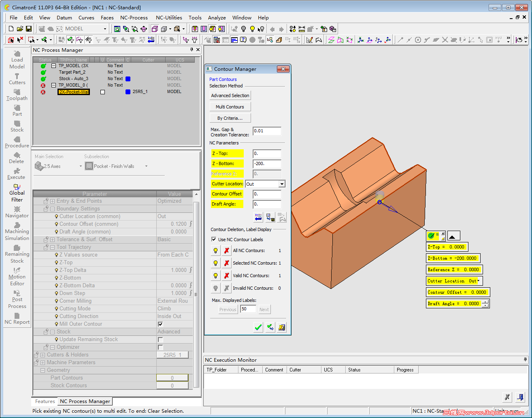Switch to the Features tab
The image size is (532, 418).
pyautogui.click(x=45, y=401)
